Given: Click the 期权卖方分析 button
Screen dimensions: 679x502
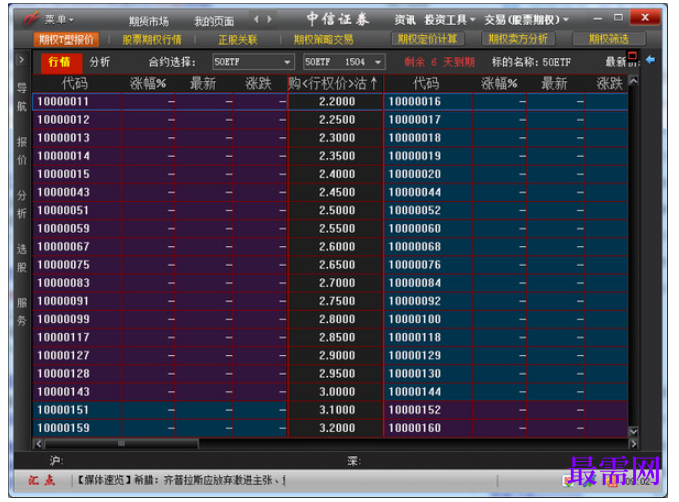Looking at the screenshot, I should point(518,39).
